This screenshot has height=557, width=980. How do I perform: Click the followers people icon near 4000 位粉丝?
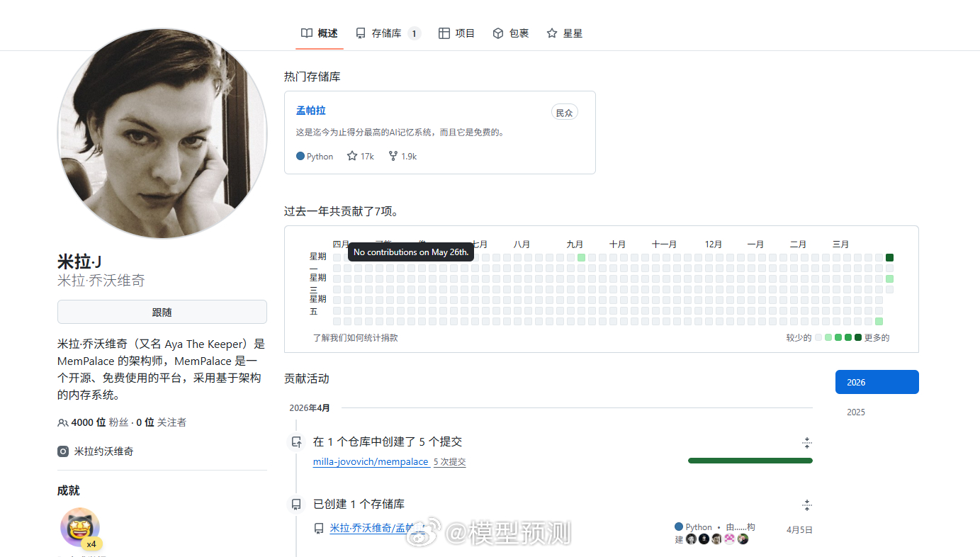(x=63, y=422)
